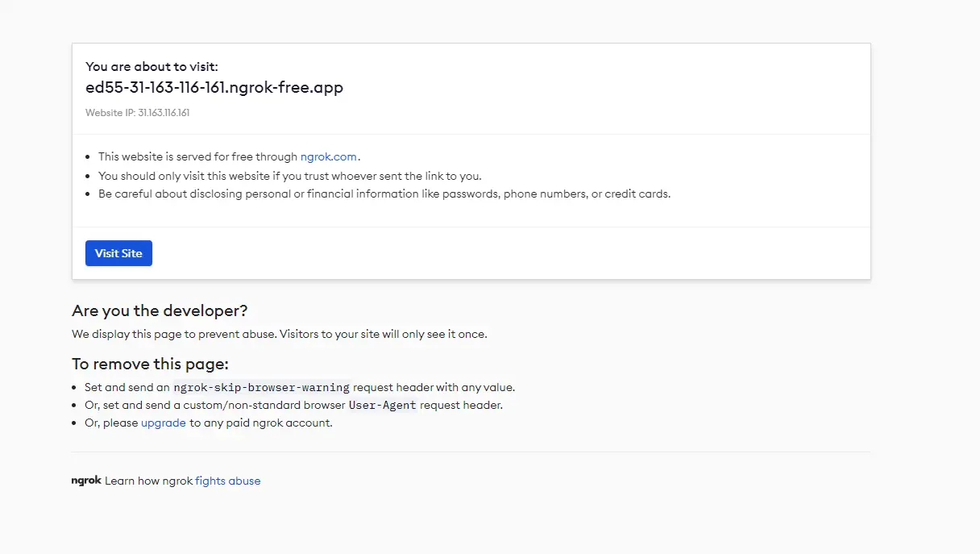Click 'We display this page to prevent abuse' text
The height and width of the screenshot is (554, 980).
[x=280, y=334]
